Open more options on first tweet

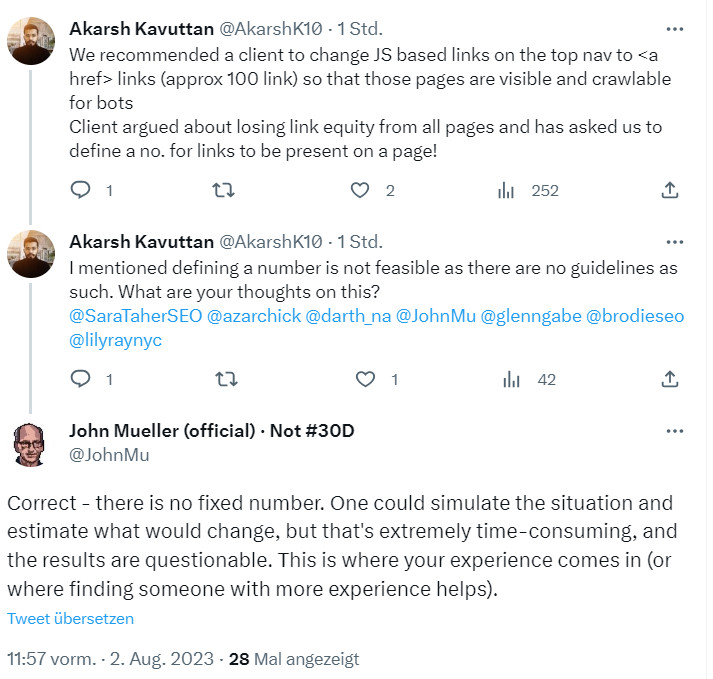click(675, 27)
